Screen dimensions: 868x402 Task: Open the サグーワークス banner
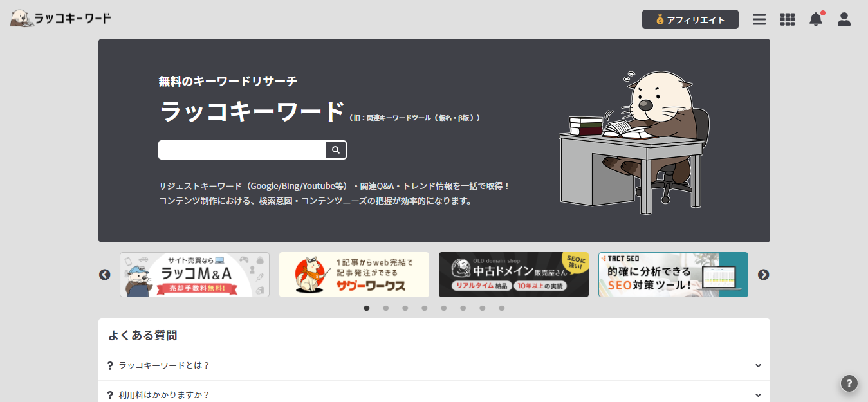click(354, 275)
